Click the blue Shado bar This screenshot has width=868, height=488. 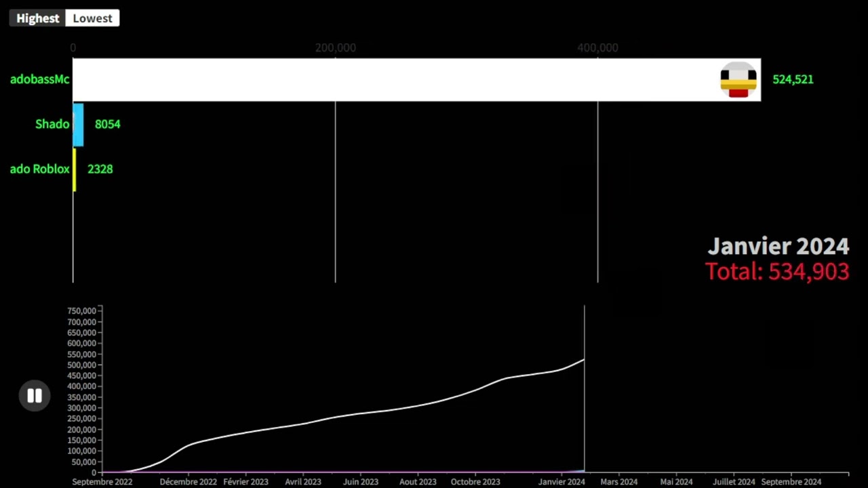click(x=78, y=125)
